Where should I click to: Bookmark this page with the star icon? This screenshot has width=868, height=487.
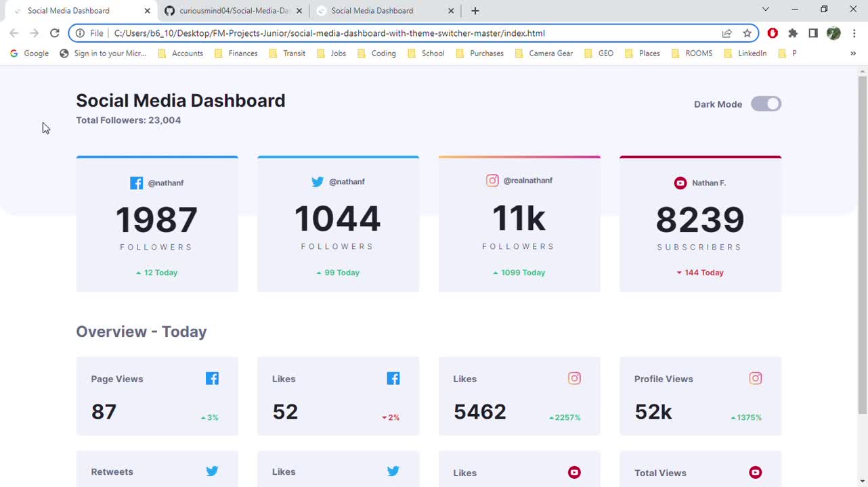point(747,33)
